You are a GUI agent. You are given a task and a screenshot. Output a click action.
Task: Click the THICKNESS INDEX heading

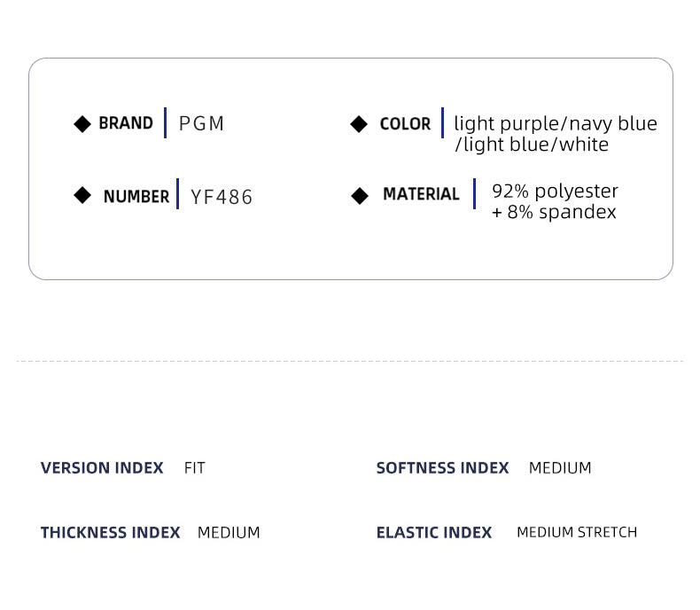(110, 533)
